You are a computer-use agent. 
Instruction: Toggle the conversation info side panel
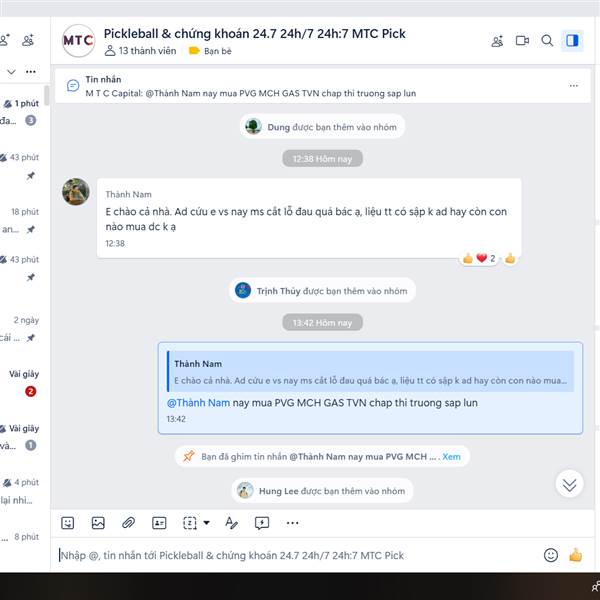(x=572, y=41)
